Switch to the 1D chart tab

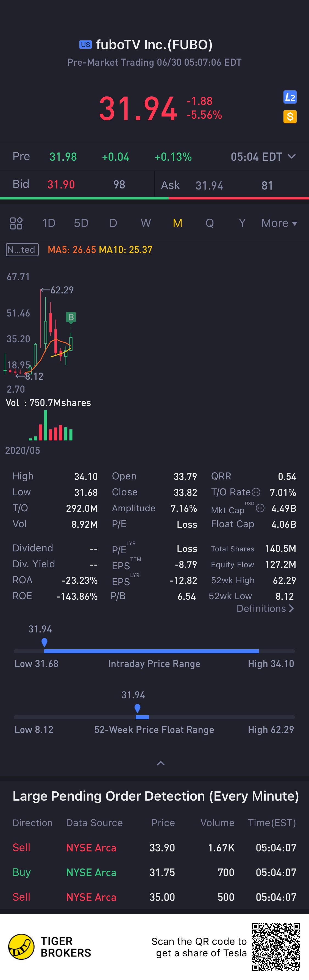point(49,223)
